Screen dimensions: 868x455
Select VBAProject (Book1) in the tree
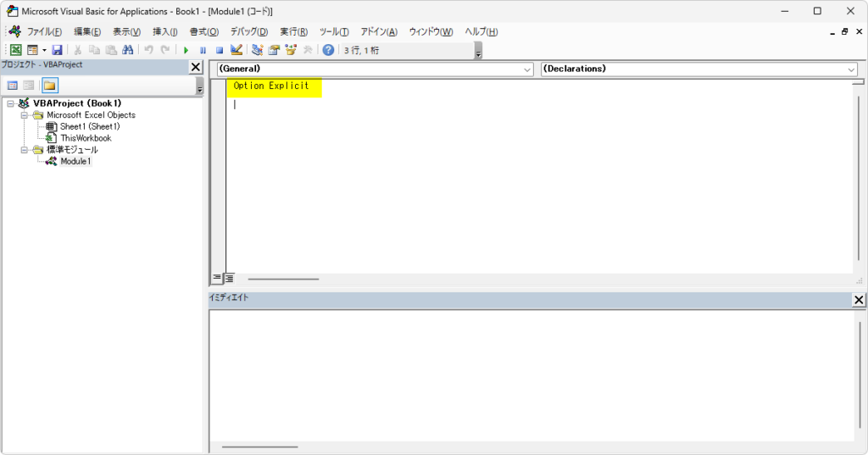[x=77, y=103]
